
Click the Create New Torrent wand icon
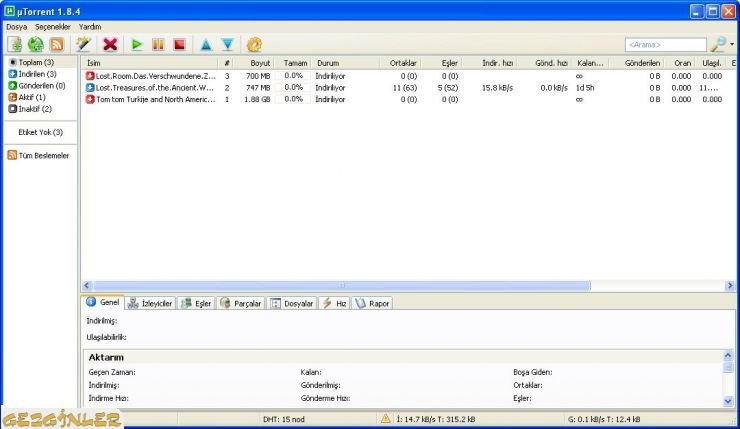[84, 45]
